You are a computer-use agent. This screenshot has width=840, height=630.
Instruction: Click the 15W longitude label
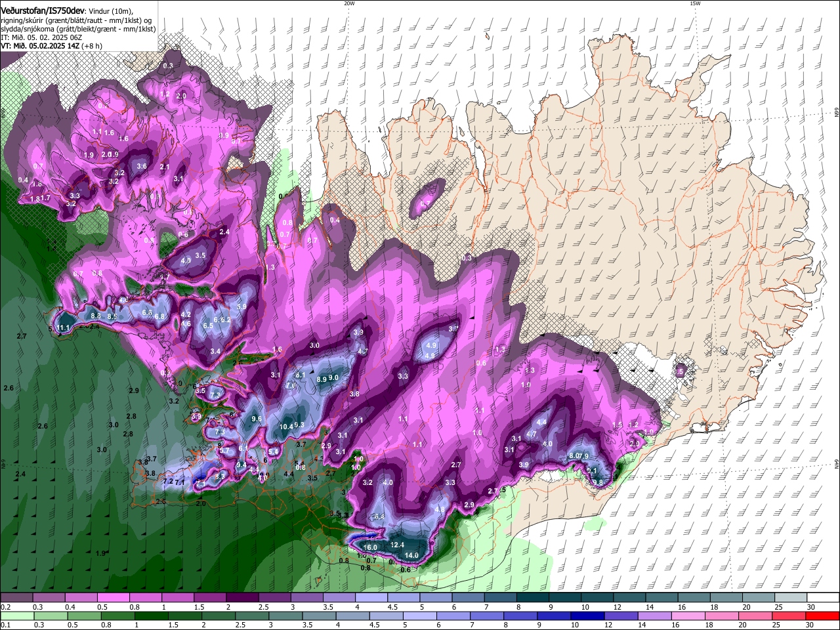[695, 3]
